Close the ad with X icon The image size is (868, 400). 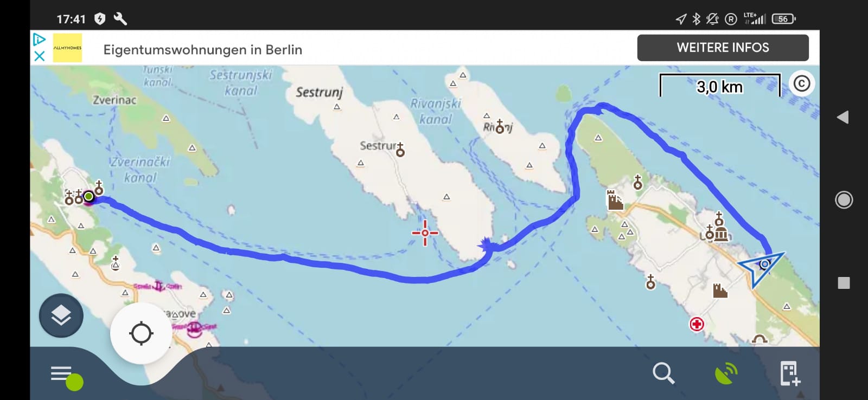pyautogui.click(x=39, y=56)
